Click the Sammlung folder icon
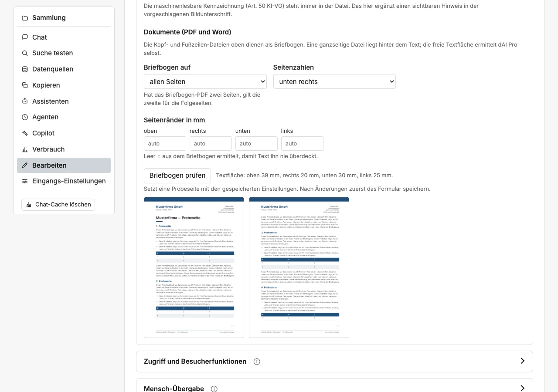The image size is (558, 392). [25, 18]
